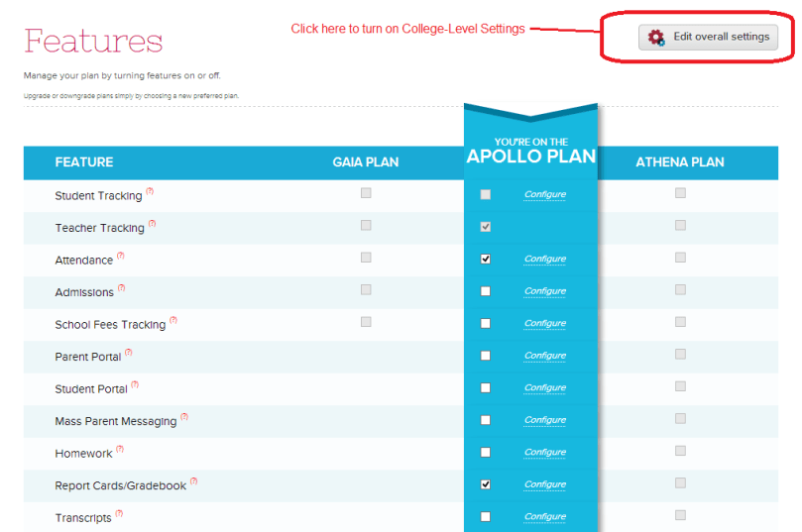This screenshot has width=802, height=532.
Task: Open Configure link for Mass Parent Messaging
Action: (x=545, y=420)
